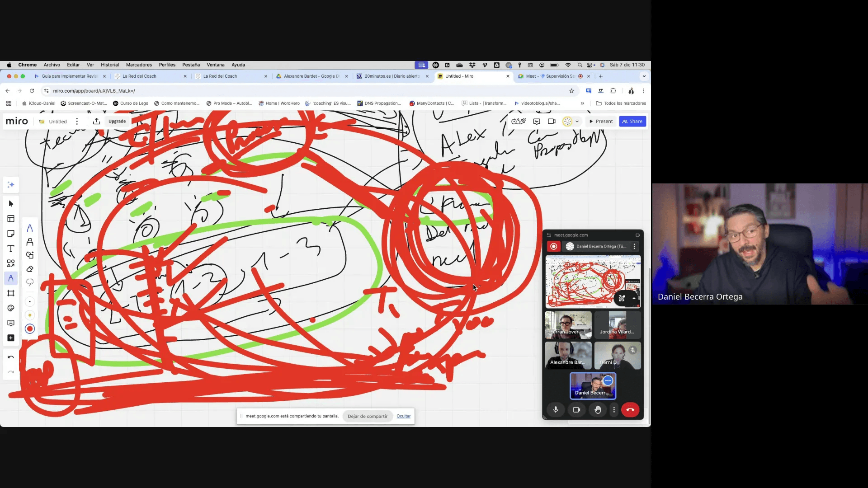
Task: Click the Present button
Action: (x=601, y=122)
